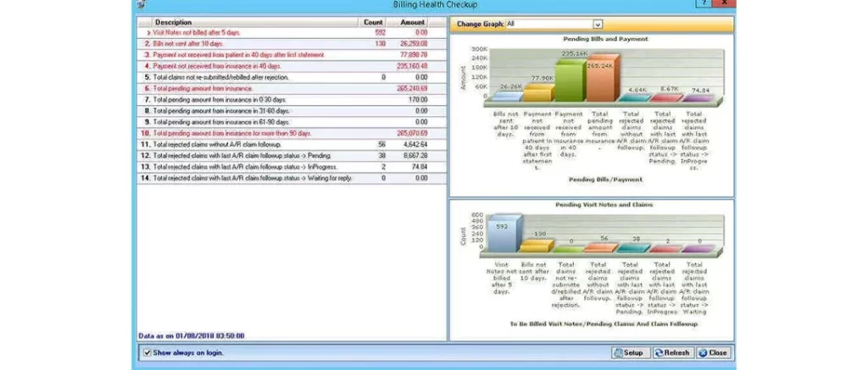Viewport: 868px width, 370px height.
Task: Select row Total pending amount from insurance in 31-60 days
Action: (x=292, y=111)
